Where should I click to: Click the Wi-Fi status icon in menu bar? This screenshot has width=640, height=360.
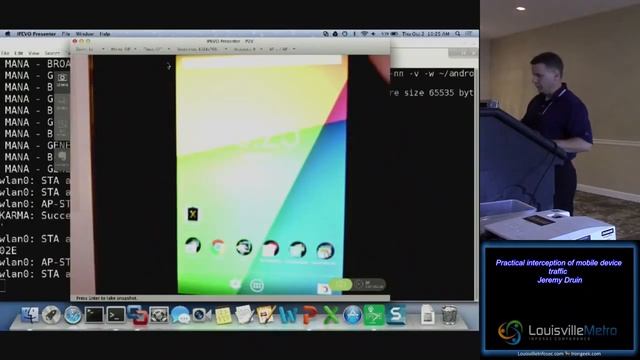364,34
